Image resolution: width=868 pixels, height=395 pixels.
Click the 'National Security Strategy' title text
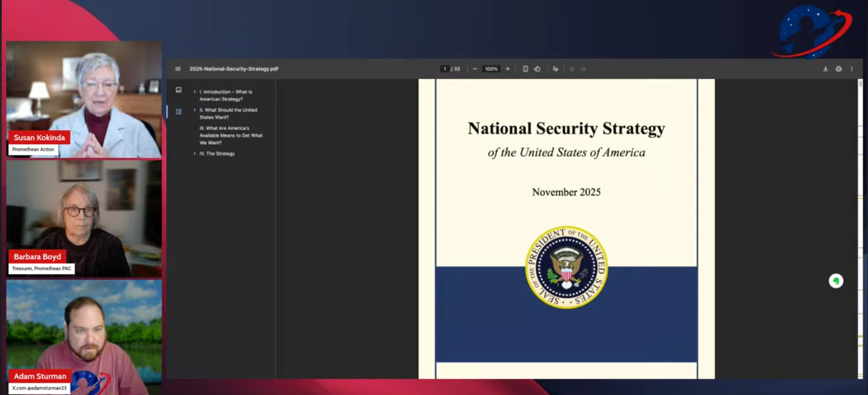tap(566, 128)
